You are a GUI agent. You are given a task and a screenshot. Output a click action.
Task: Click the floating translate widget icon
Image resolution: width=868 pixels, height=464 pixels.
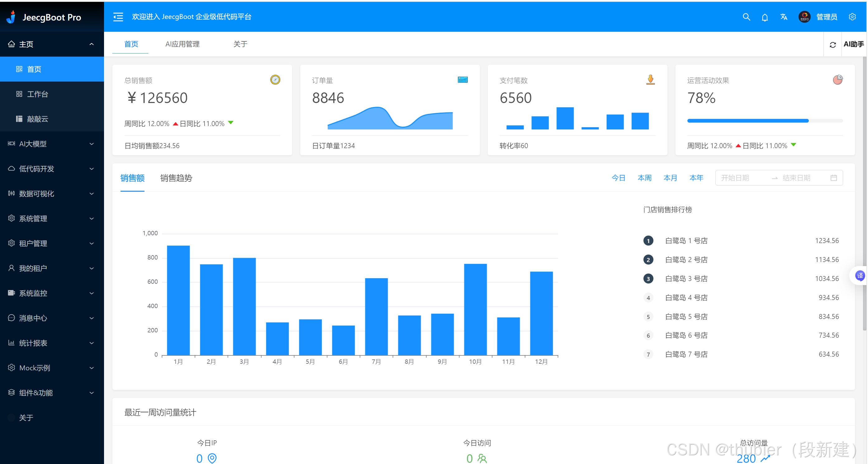[x=860, y=276]
